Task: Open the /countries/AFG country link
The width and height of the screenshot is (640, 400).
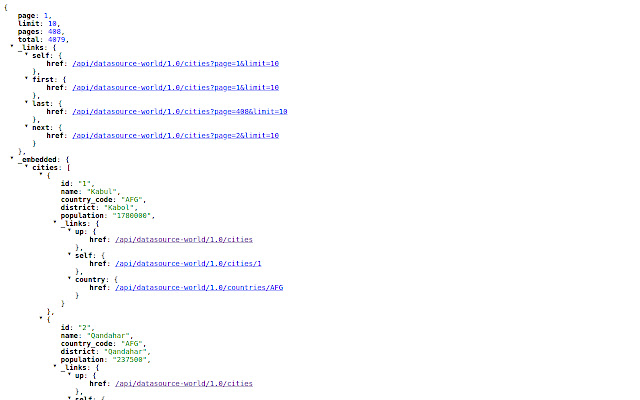Action: [x=199, y=288]
